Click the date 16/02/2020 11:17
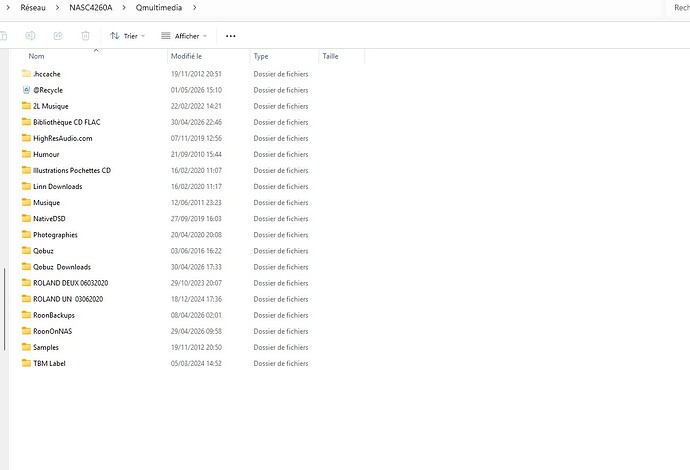The width and height of the screenshot is (690, 470). pos(196,186)
